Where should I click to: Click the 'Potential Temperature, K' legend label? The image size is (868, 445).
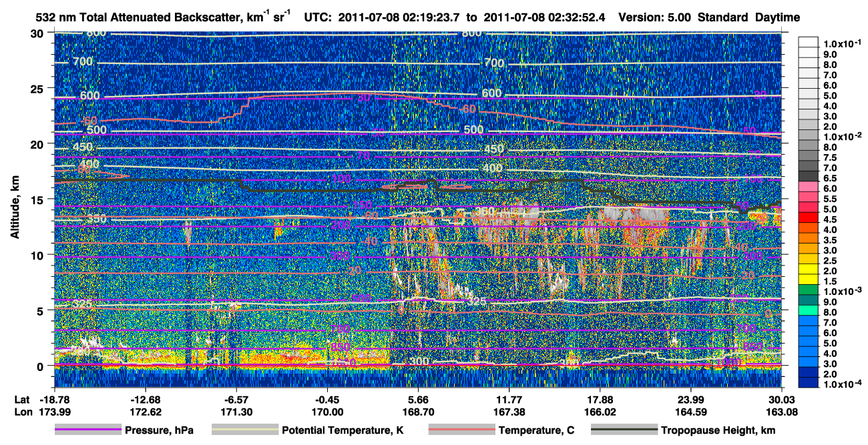343,430
